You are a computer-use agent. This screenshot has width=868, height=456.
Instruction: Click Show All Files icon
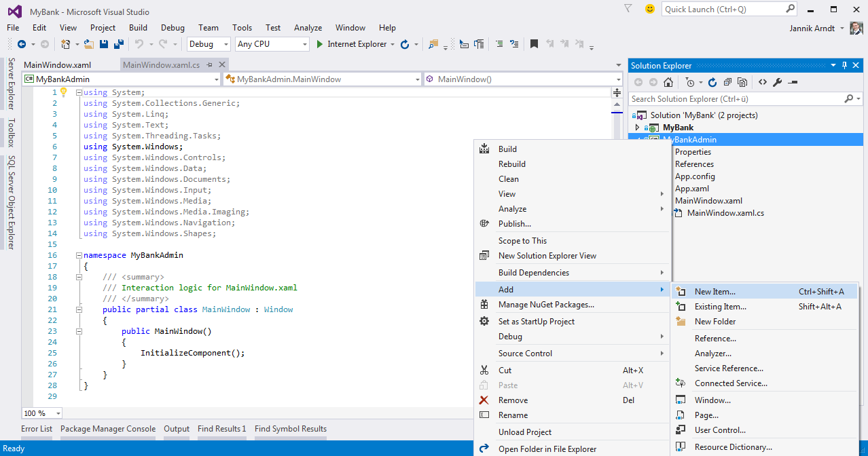[742, 82]
